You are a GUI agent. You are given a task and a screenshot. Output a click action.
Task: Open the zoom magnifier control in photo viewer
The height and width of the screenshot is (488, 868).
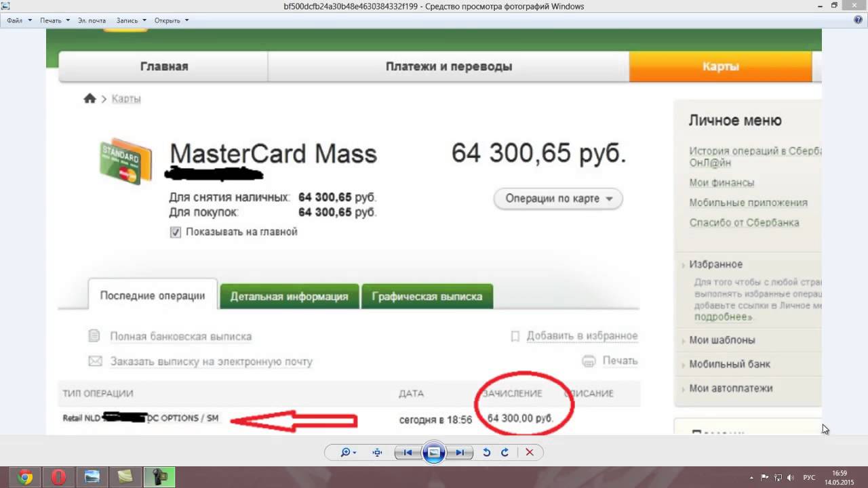[x=348, y=453]
